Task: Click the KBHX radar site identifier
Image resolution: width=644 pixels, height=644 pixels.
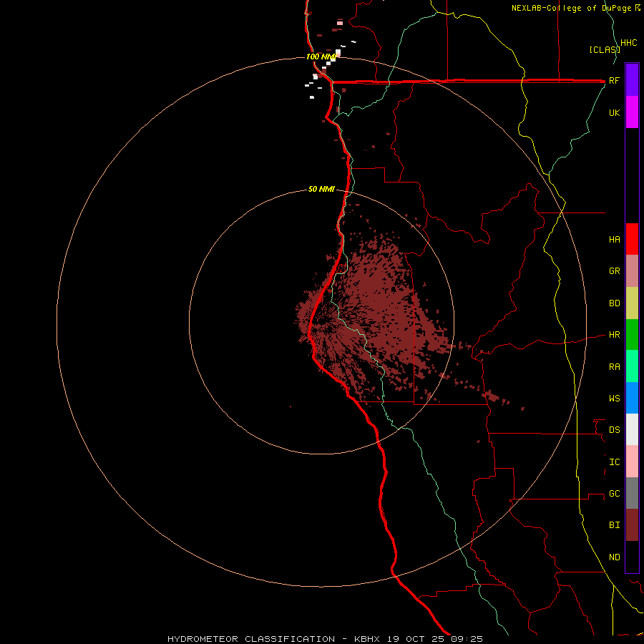Action: tap(367, 639)
